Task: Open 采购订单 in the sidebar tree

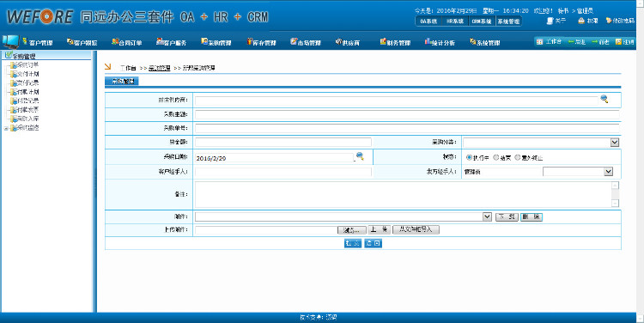Action: click(x=27, y=65)
